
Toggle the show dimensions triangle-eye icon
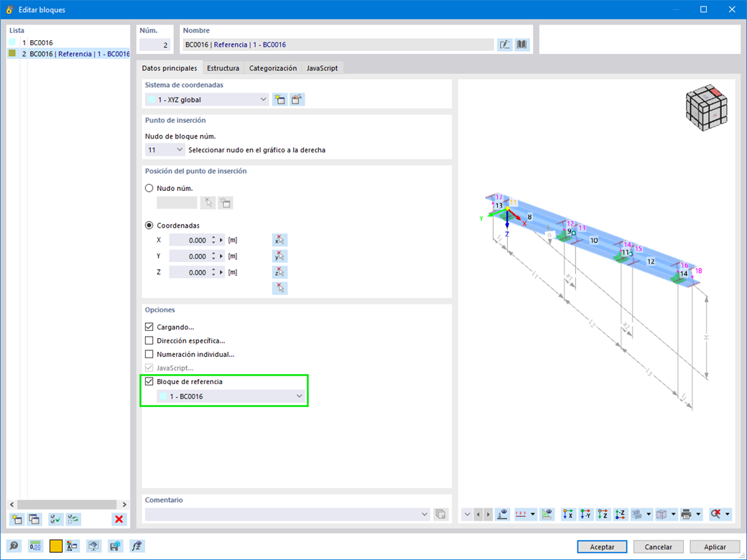point(547,514)
